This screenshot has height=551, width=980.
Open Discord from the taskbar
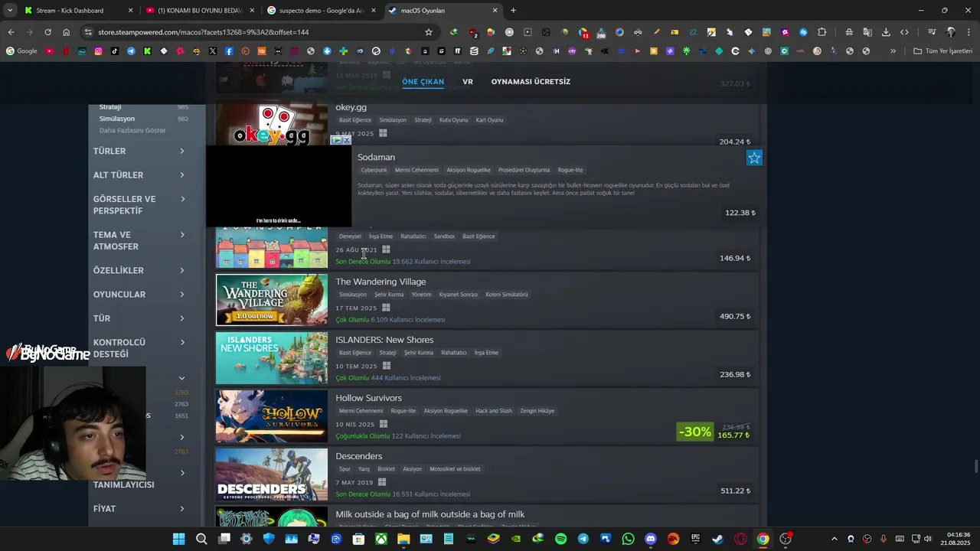[651, 539]
